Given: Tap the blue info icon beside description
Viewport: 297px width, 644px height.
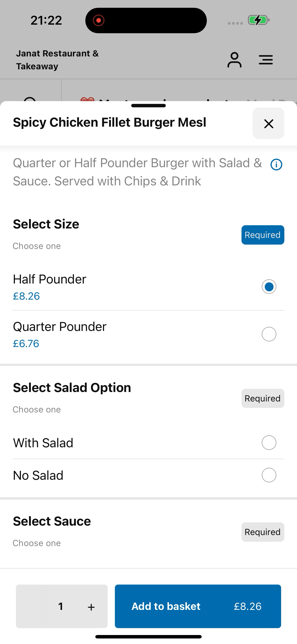Looking at the screenshot, I should 276,164.
